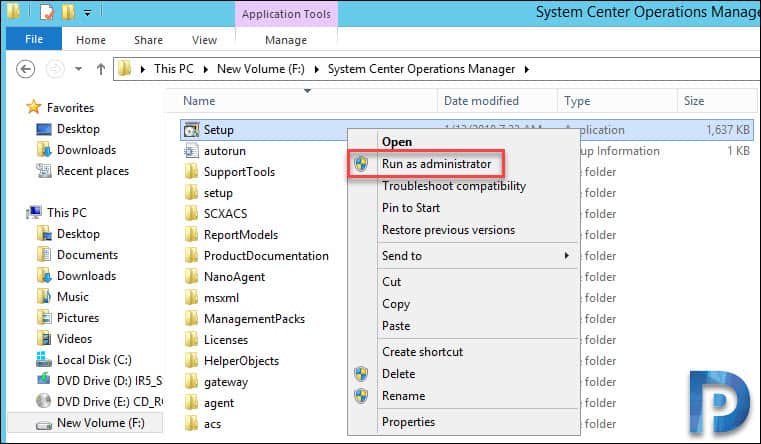Open the File ribbon tab
This screenshot has height=444, width=761.
click(34, 39)
